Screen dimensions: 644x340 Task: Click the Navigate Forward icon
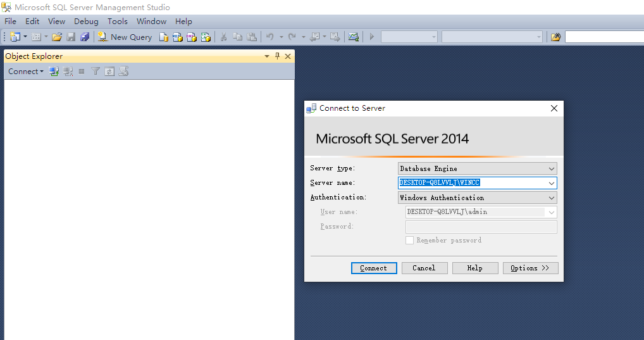(x=335, y=37)
